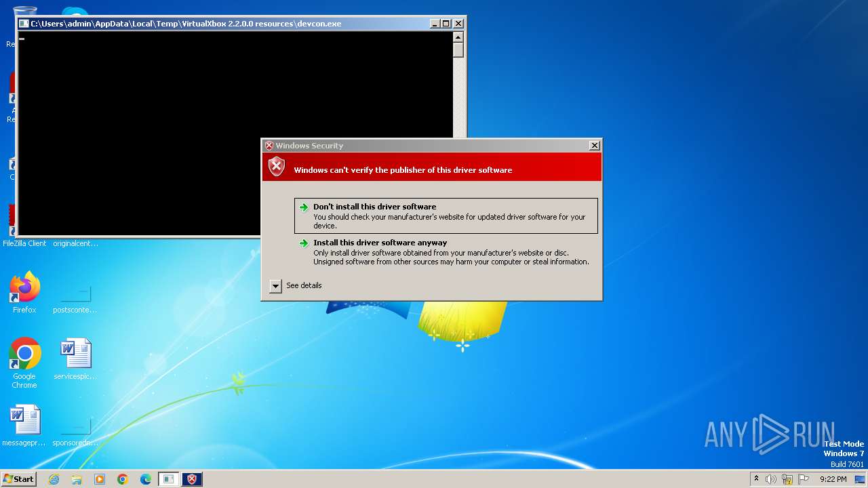Click Show desktop button at taskbar end
This screenshot has height=488, width=868.
point(861,479)
